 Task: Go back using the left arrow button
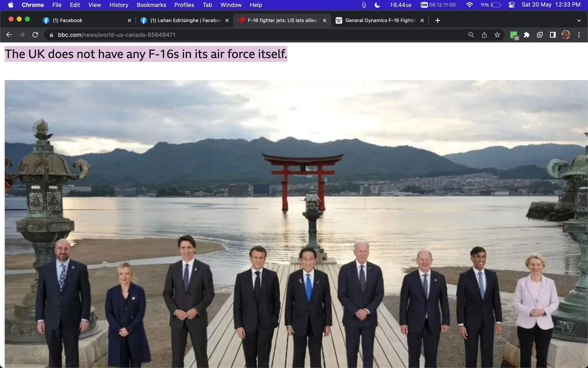(9, 34)
